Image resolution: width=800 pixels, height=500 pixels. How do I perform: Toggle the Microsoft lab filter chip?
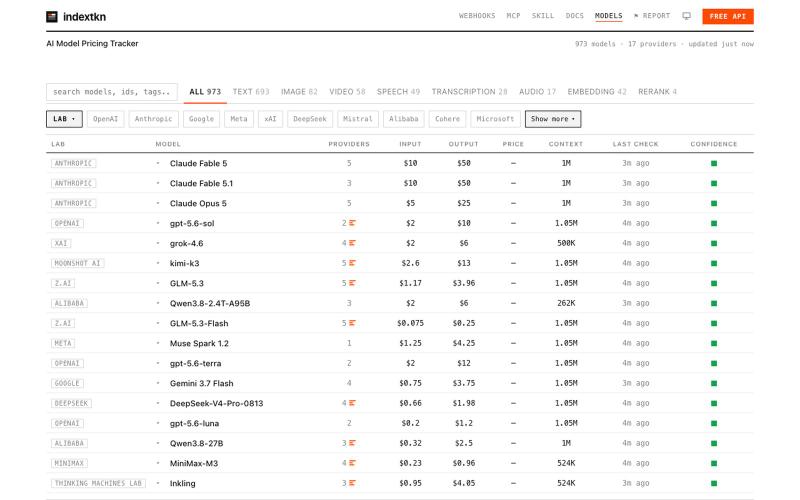coord(495,119)
